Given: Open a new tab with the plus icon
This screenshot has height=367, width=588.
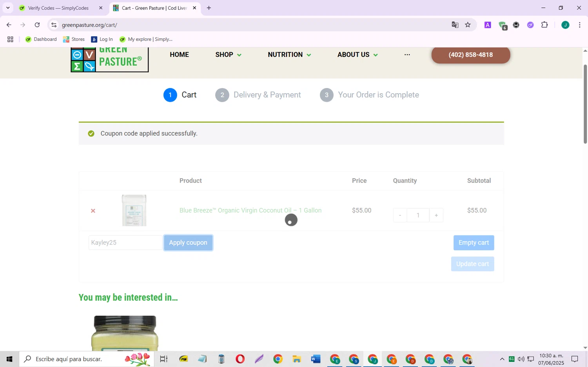Looking at the screenshot, I should 209,8.
